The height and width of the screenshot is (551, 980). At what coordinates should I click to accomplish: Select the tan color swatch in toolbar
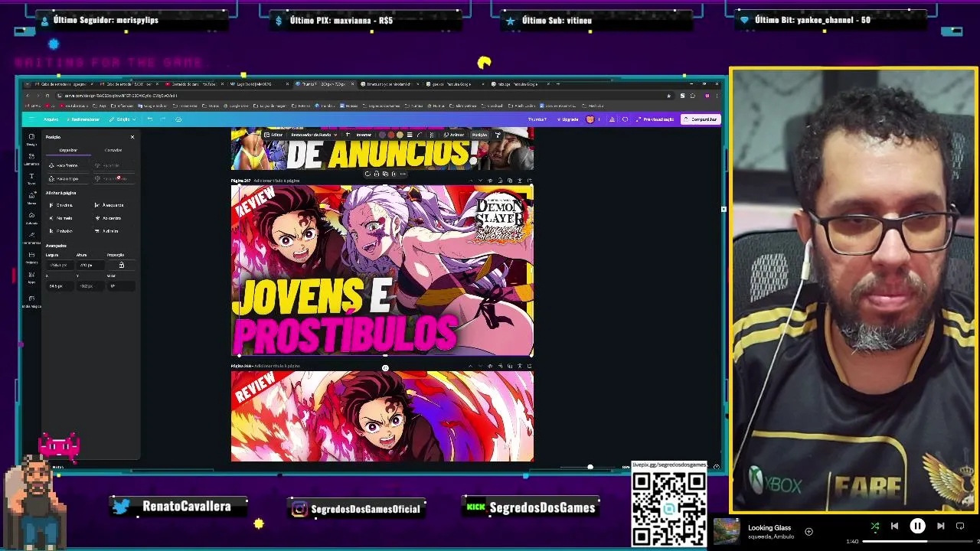pos(400,135)
